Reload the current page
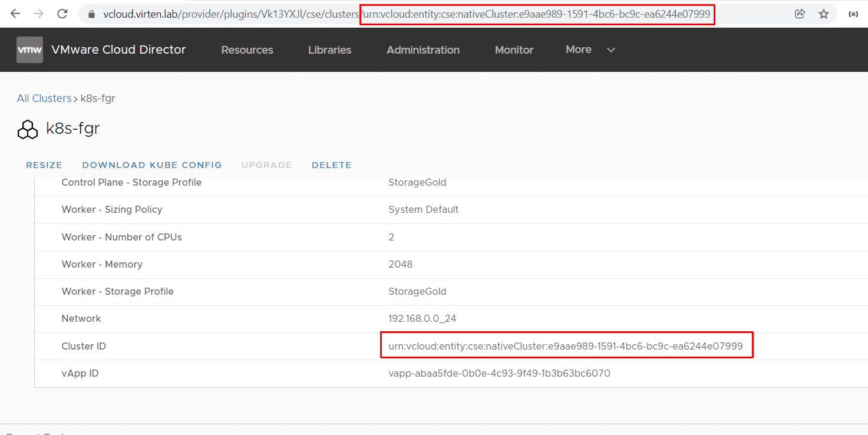Screen dimensions: 868x435 (62, 14)
